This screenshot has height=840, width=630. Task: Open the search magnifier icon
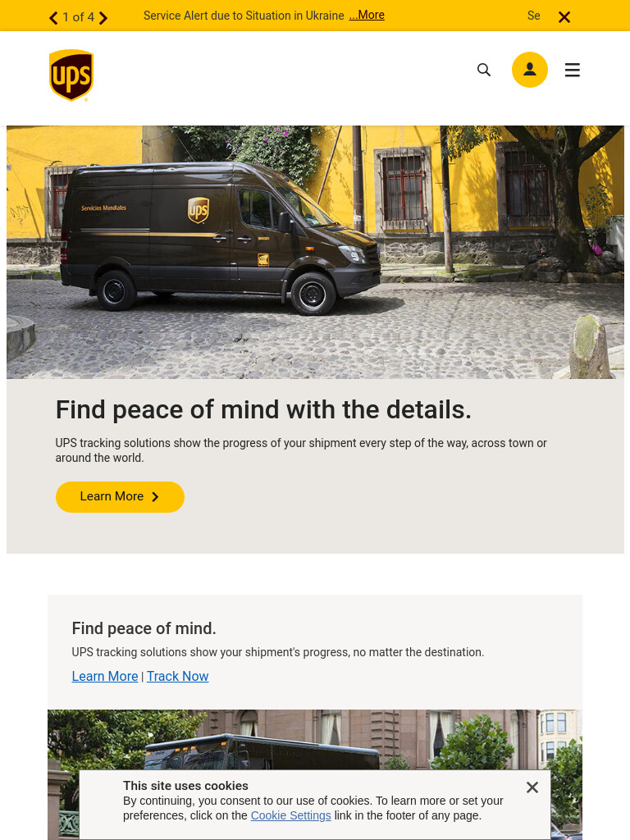484,70
